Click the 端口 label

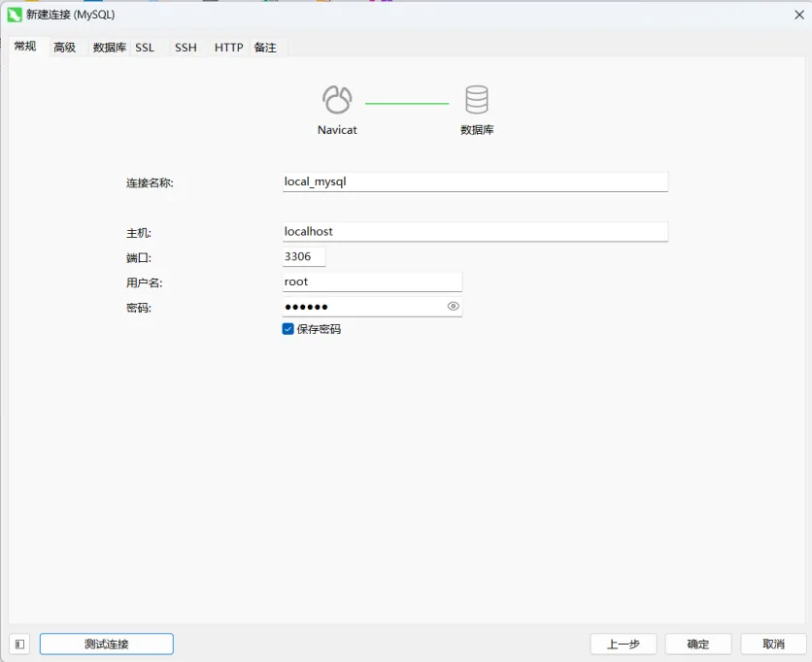(x=139, y=258)
